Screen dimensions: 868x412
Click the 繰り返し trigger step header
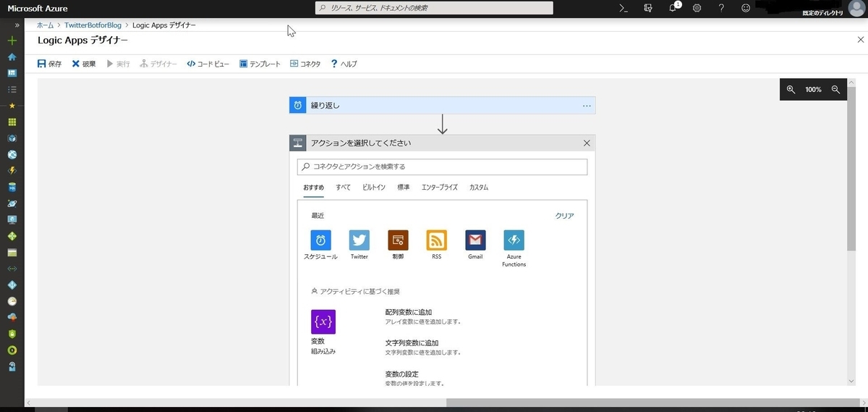[x=442, y=106]
